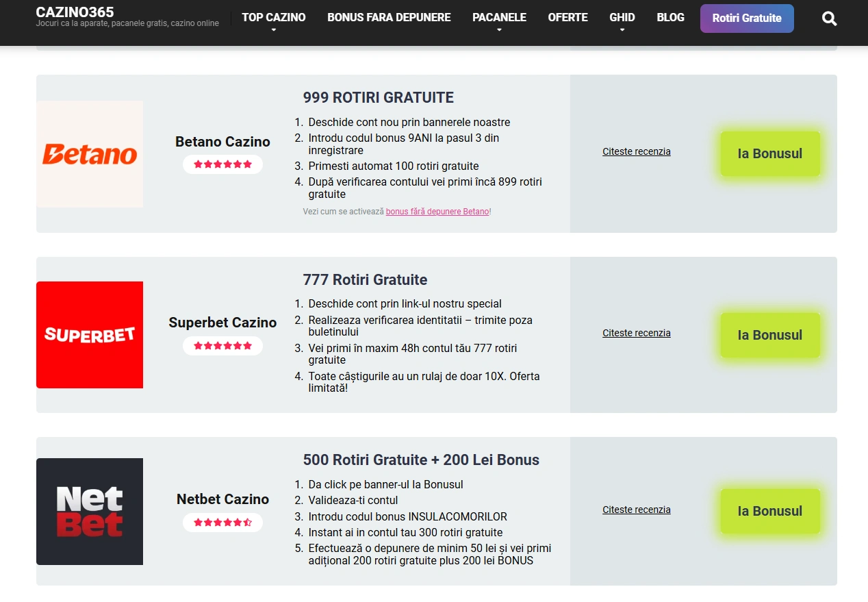Viewport: 868px width, 602px height.
Task: Click step După verificarea contului 899 rotiri
Action: [x=425, y=188]
